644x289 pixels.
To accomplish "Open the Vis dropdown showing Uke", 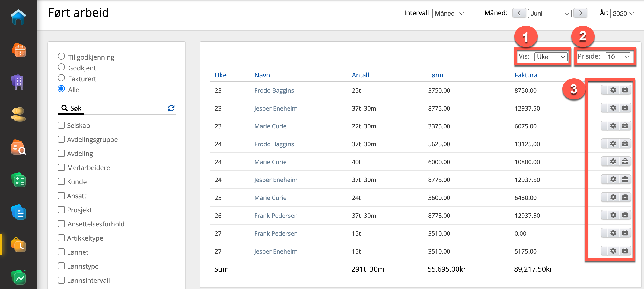I will [x=550, y=57].
